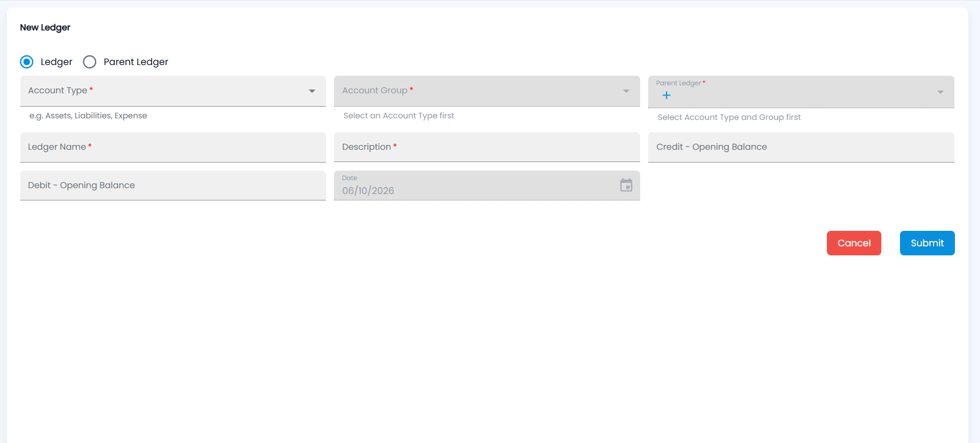Click the plus icon in Parent Ledger field
The width and height of the screenshot is (980, 443).
tap(666, 95)
